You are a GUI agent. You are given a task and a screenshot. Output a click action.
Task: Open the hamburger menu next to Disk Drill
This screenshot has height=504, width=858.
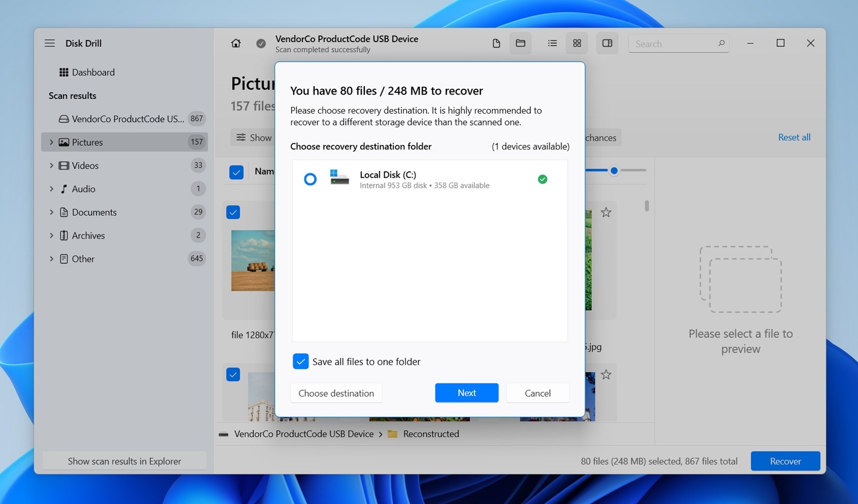tap(50, 43)
